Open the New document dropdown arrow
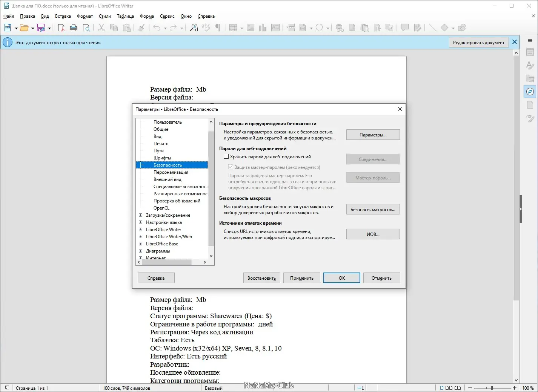The width and height of the screenshot is (538, 392). tap(16, 28)
